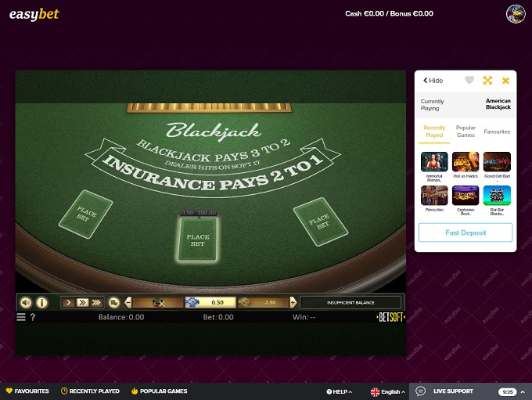
Task: Open the English language dropdown
Action: [387, 391]
